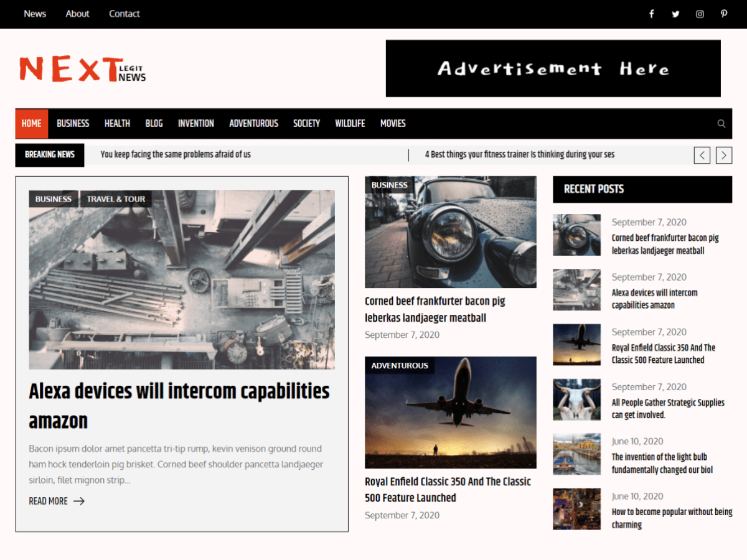Click the Read More arrow icon
The image size is (747, 560).
pos(79,501)
